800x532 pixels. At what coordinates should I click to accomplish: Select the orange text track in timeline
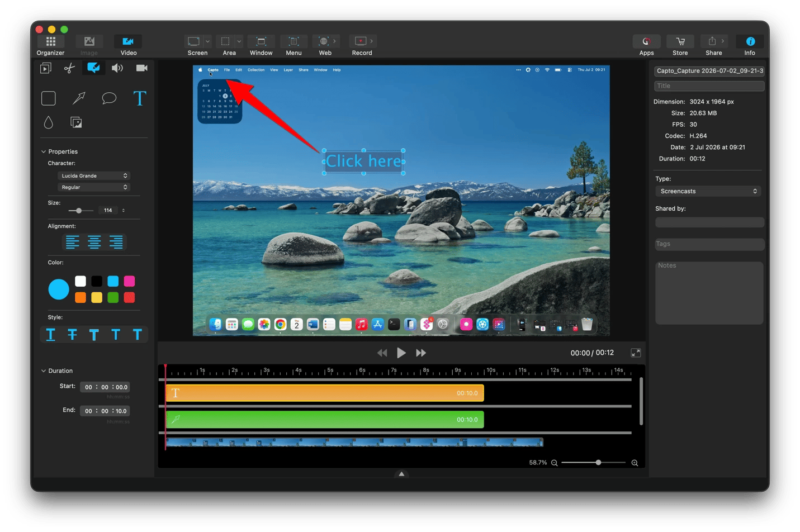[324, 393]
